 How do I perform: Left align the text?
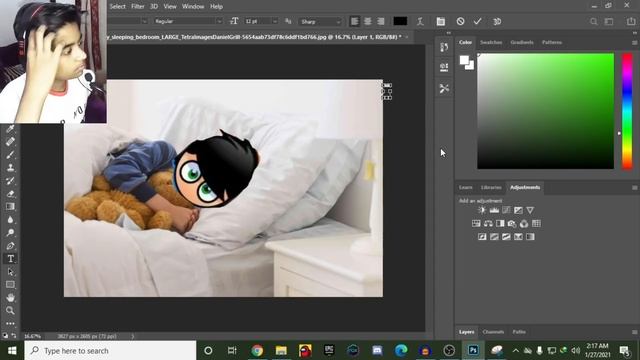[x=355, y=21]
